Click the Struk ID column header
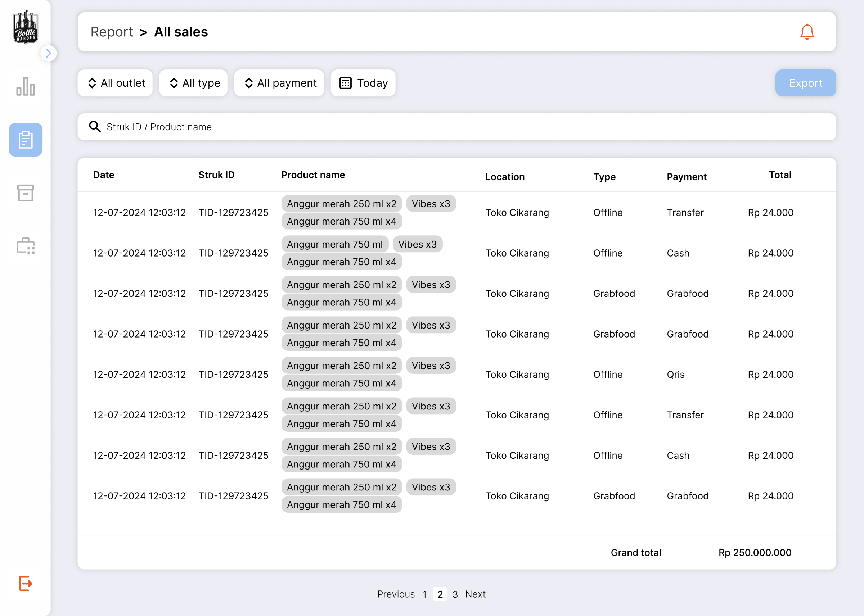864x616 pixels. [217, 175]
